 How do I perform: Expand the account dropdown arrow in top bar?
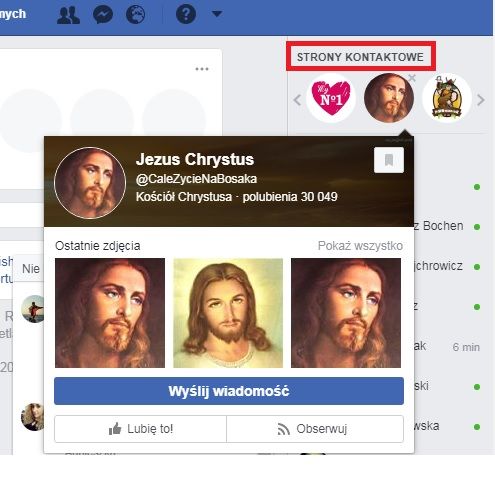click(217, 14)
